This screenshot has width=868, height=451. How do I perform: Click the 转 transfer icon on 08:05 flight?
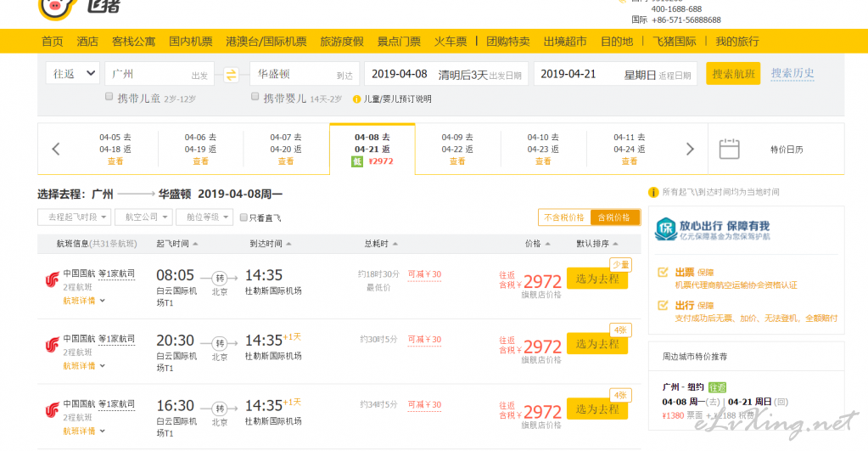(220, 278)
